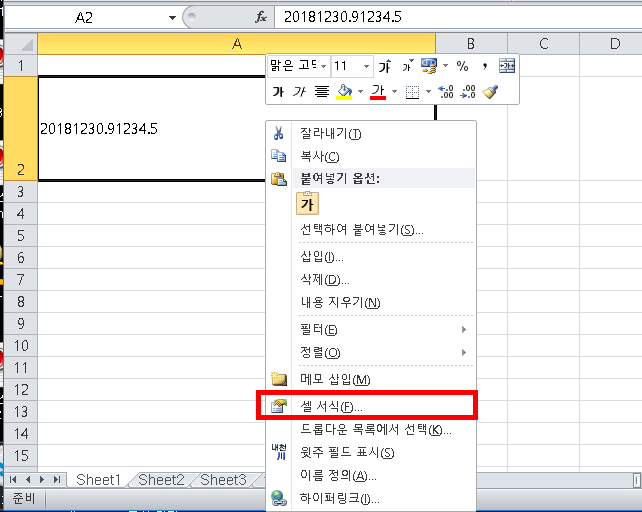Click the borders icon in mini toolbar
Viewport: 642px width, 512px height.
(x=412, y=92)
